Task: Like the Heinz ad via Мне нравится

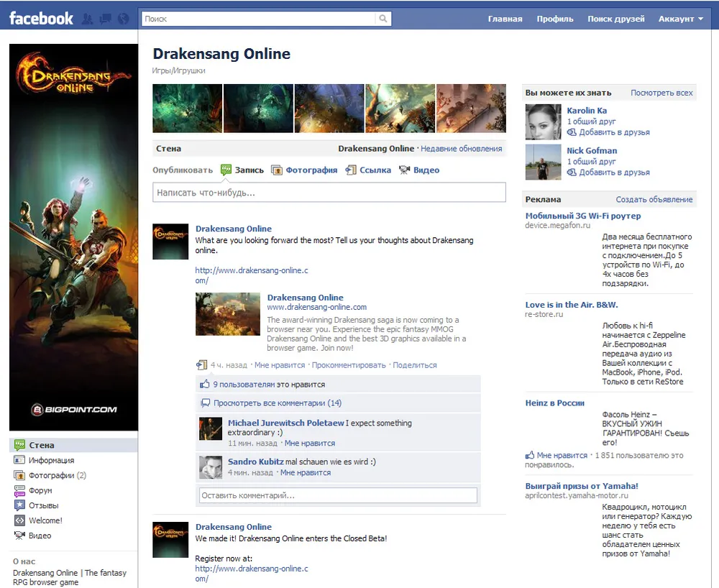Action: 562,455
